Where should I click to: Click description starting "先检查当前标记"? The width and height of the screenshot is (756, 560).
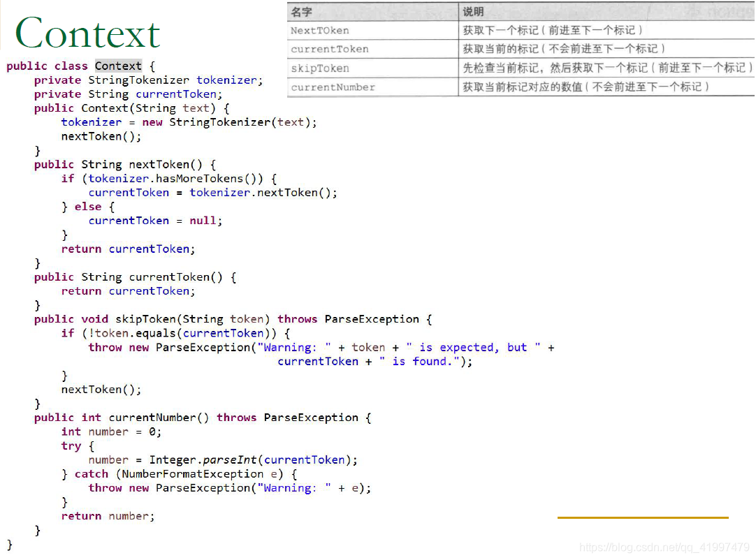[x=607, y=68]
